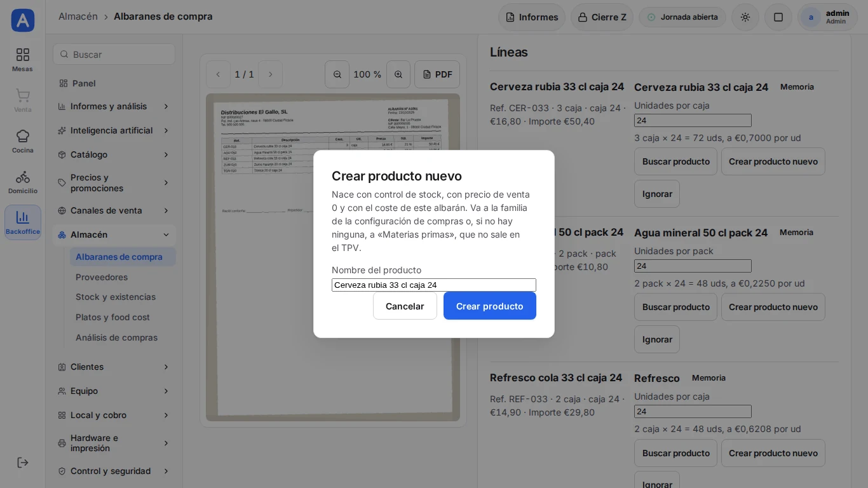868x488 pixels.
Task: Ignore the Cerveza rubia line
Action: 657,194
